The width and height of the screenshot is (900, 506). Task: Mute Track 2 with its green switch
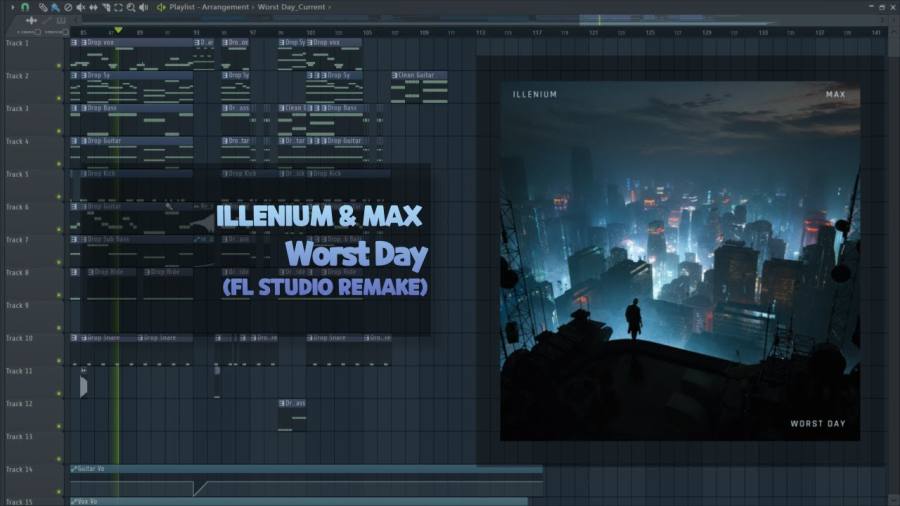point(59,98)
